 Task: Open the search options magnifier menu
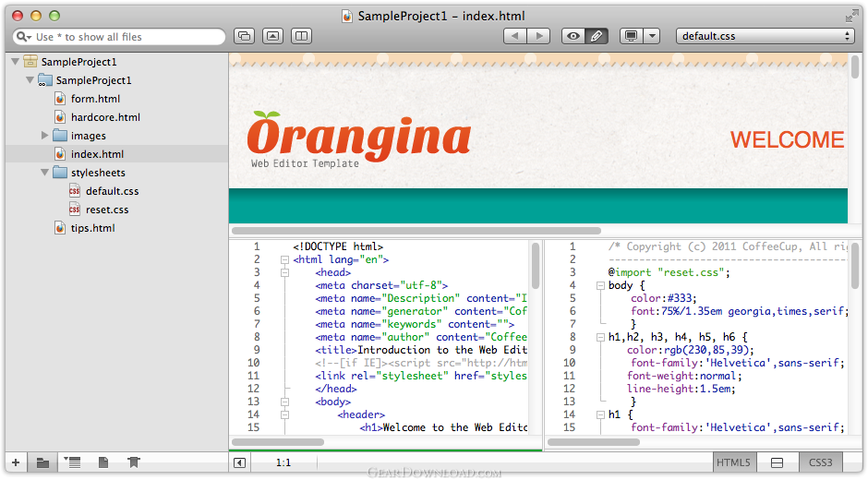pos(23,37)
